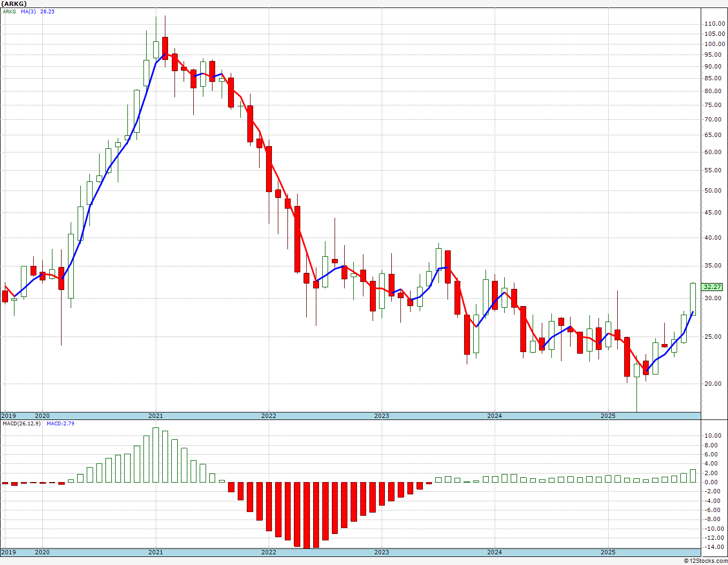This screenshot has width=728, height=565.
Task: Click 2021 on the price chart time axis
Action: (155, 416)
